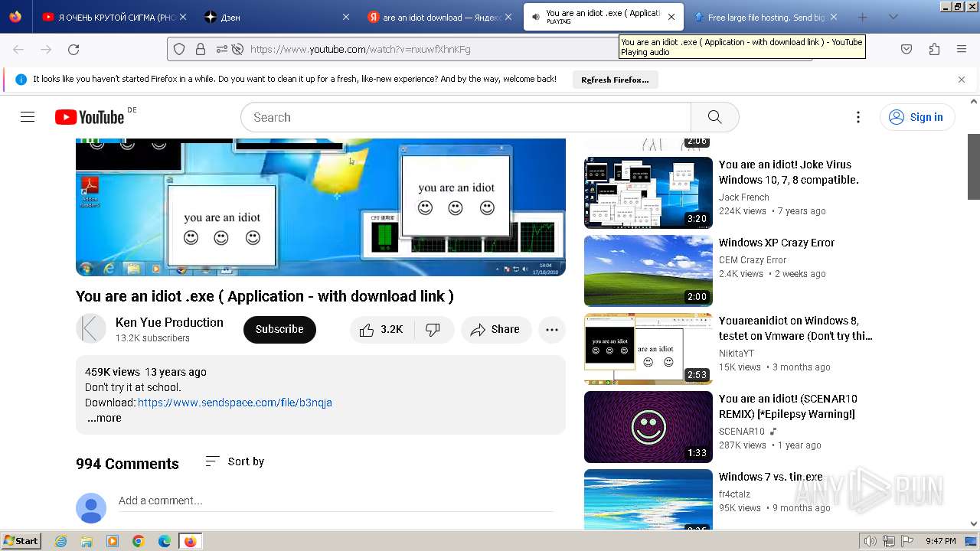
Task: Click Sign in button
Action: click(916, 117)
